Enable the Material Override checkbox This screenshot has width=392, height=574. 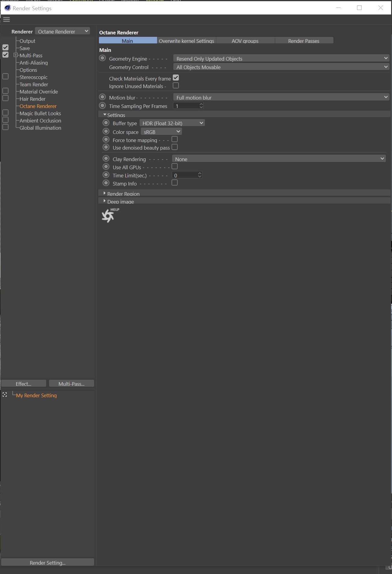pos(5,91)
